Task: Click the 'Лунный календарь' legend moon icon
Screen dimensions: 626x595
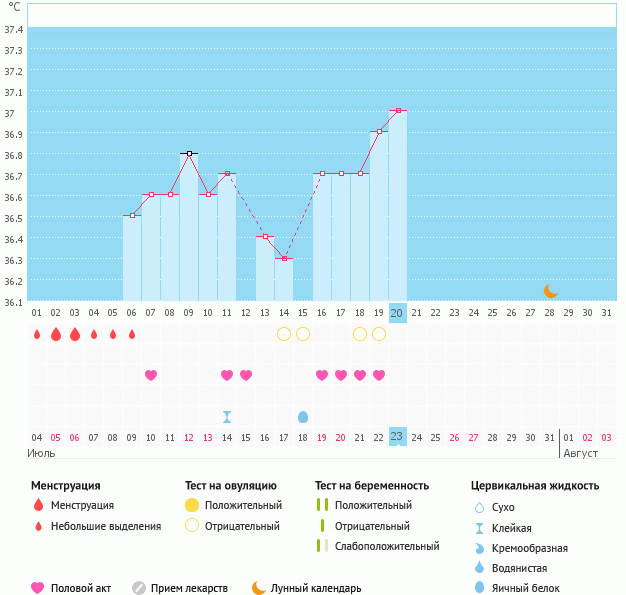Action: point(259,588)
